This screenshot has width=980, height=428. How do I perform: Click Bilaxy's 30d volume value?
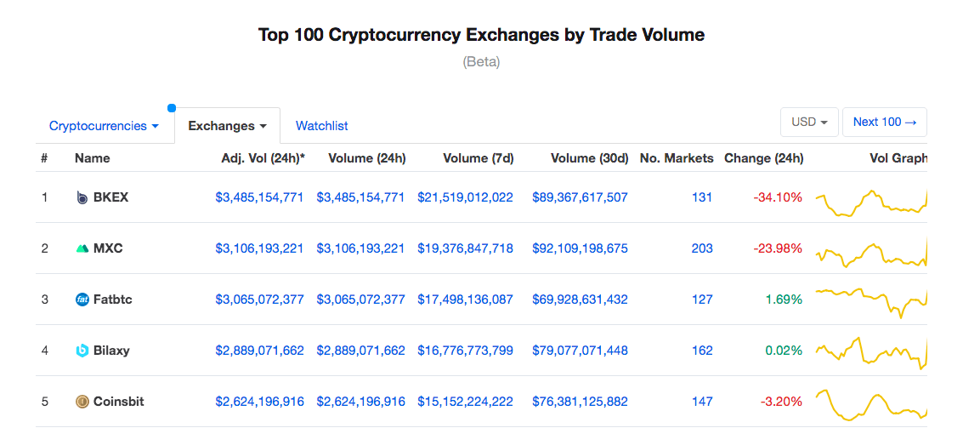click(580, 351)
